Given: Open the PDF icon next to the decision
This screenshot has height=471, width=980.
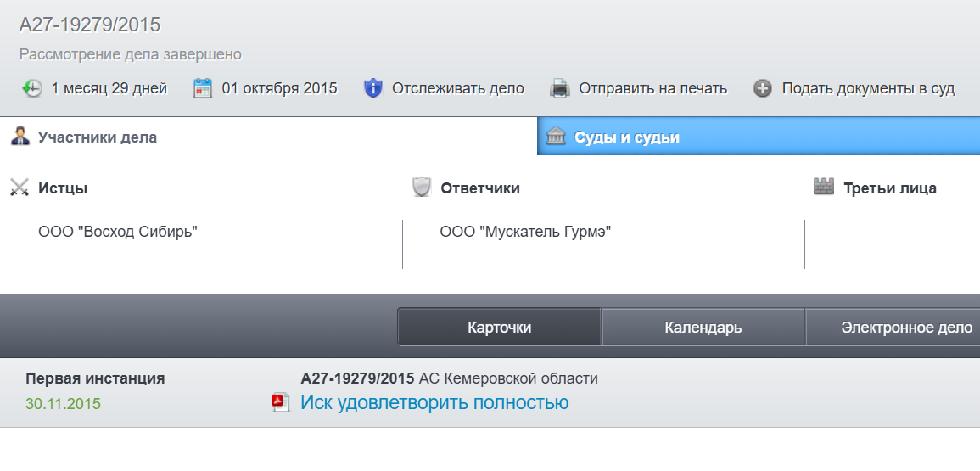Looking at the screenshot, I should coord(281,402).
